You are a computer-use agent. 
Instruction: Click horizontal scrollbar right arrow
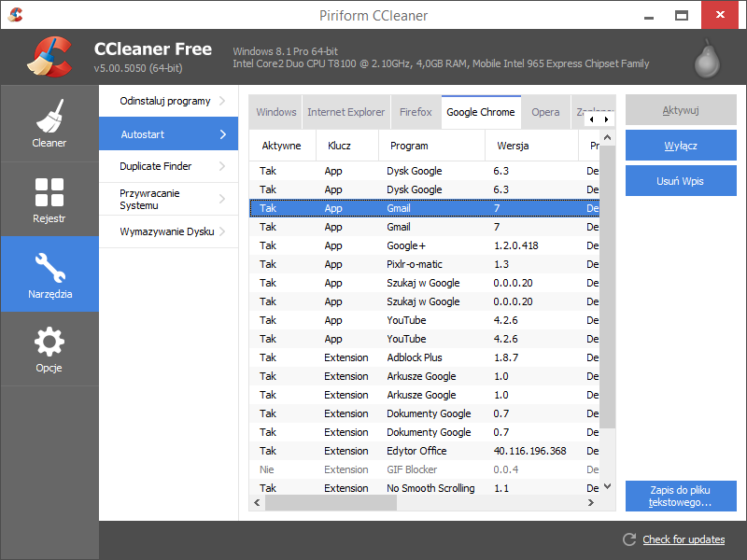tap(591, 502)
